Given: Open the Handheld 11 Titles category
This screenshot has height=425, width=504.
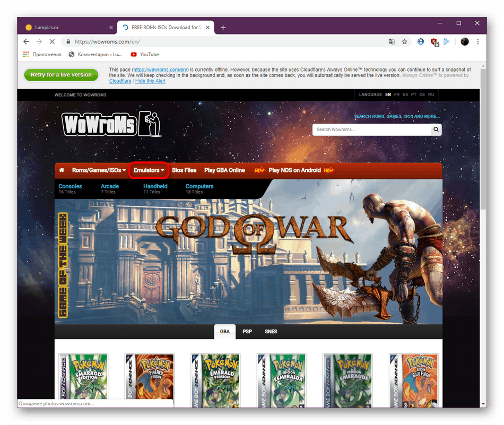Looking at the screenshot, I should pos(155,189).
